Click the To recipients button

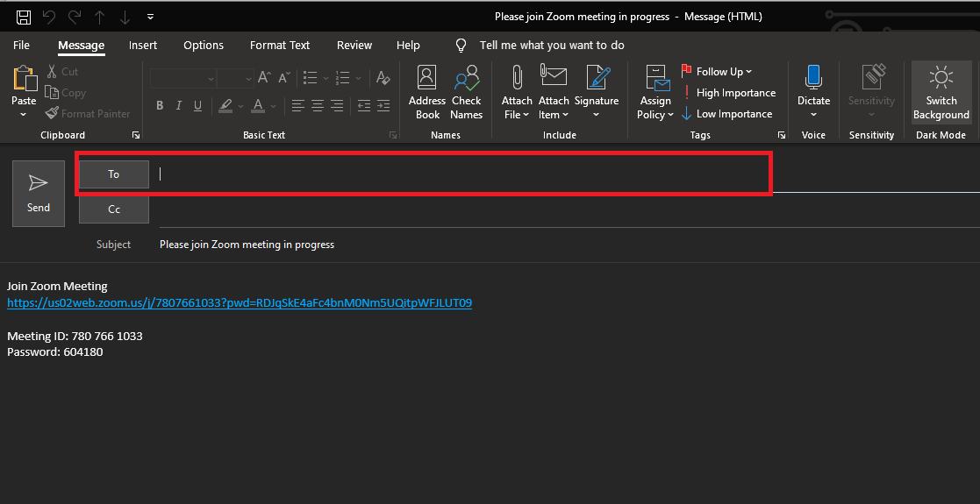pyautogui.click(x=114, y=174)
